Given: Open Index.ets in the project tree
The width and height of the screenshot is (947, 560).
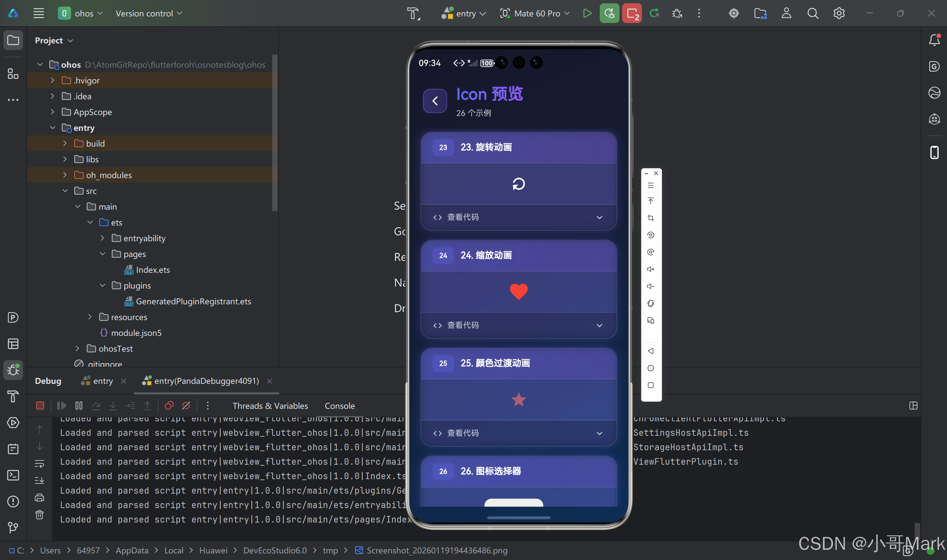Looking at the screenshot, I should [x=153, y=270].
